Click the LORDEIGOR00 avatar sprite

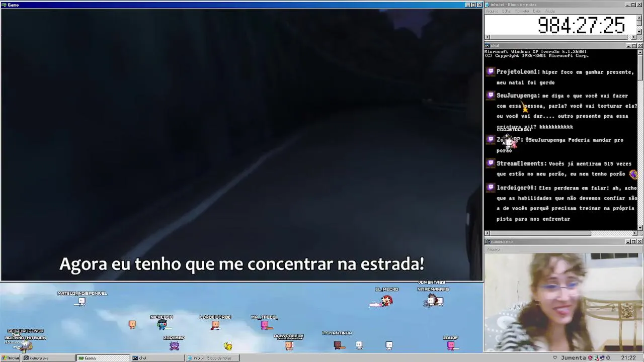(215, 325)
